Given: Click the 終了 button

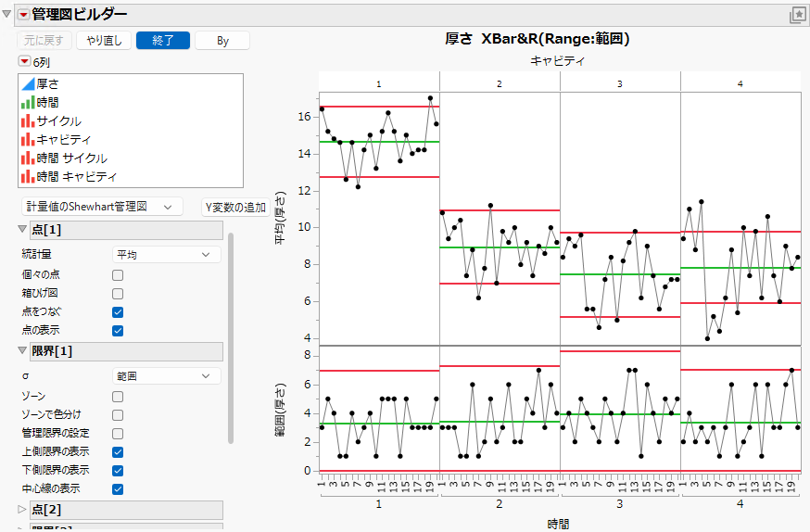Looking at the screenshot, I should pyautogui.click(x=163, y=40).
